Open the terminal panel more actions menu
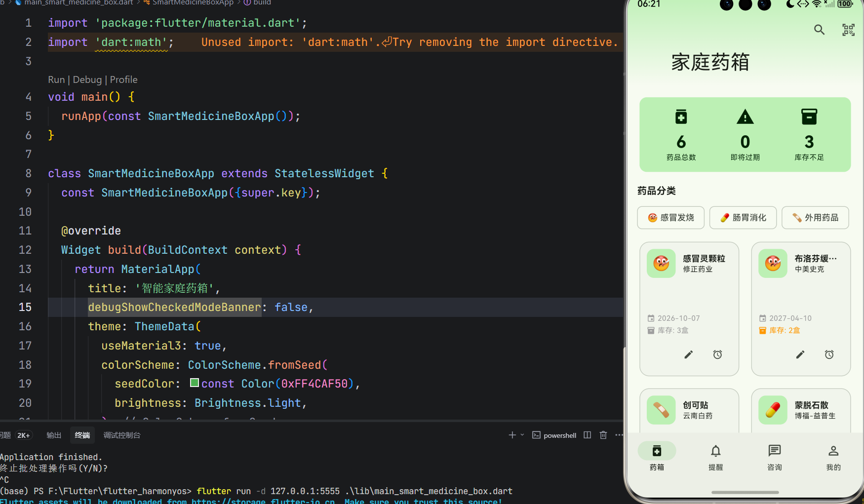This screenshot has width=864, height=504. coord(619,435)
